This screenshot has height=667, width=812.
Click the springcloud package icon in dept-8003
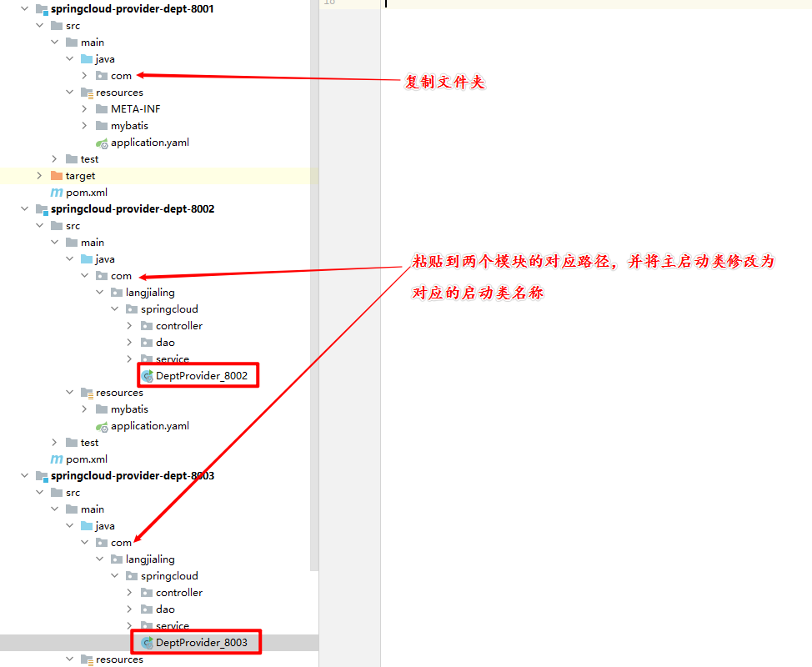(x=132, y=576)
